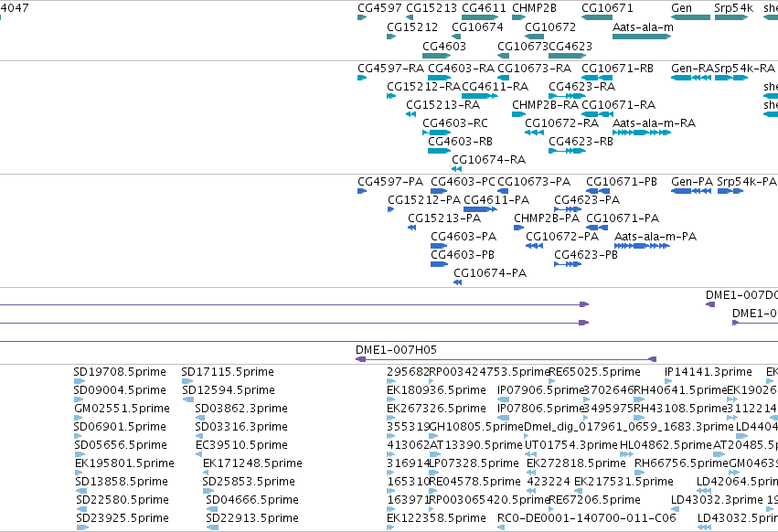Click the Aats-ala-m-PA protein glyph
Viewport: 778px width, 532px height.
click(x=642, y=246)
